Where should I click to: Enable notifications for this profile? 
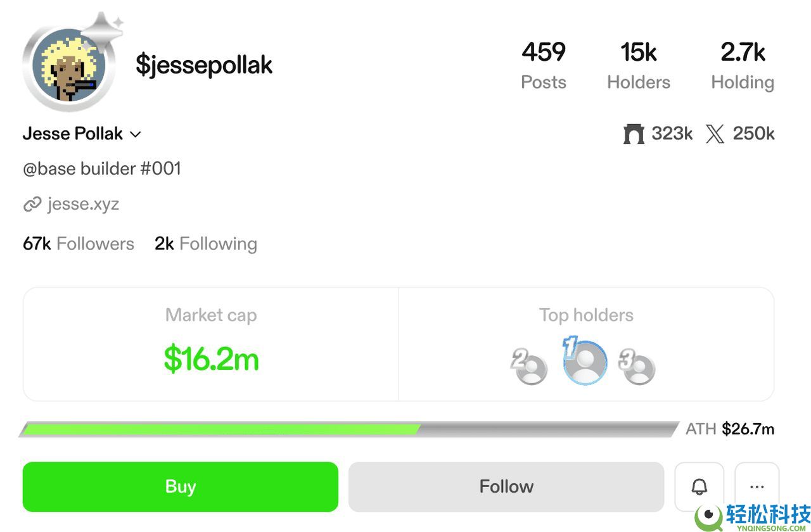click(699, 486)
